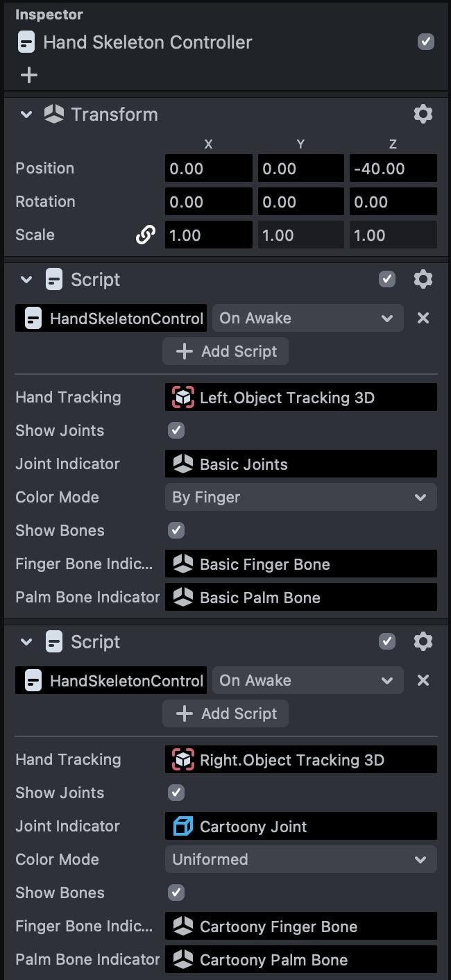Open settings gear for the second Script component

[x=423, y=642]
